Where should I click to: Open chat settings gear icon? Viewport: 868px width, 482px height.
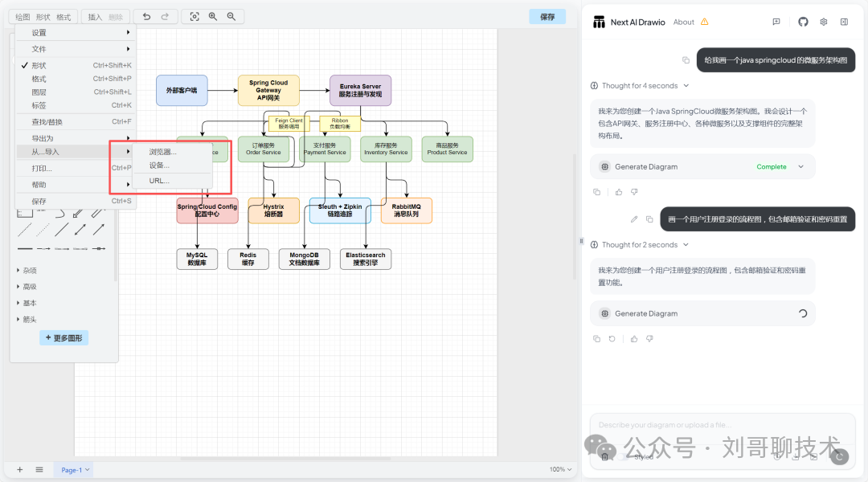(x=824, y=22)
